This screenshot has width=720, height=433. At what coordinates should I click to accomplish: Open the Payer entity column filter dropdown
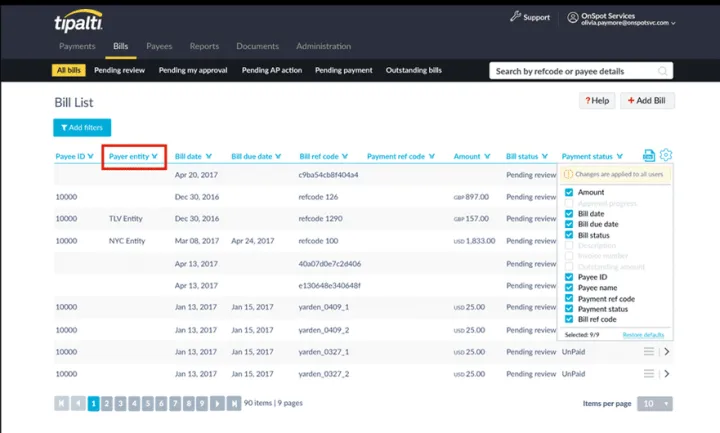tap(155, 156)
